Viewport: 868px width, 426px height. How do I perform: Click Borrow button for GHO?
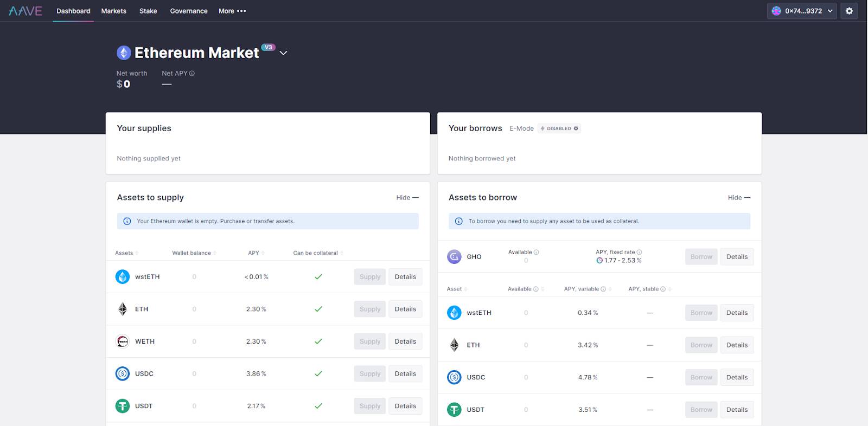click(x=701, y=257)
